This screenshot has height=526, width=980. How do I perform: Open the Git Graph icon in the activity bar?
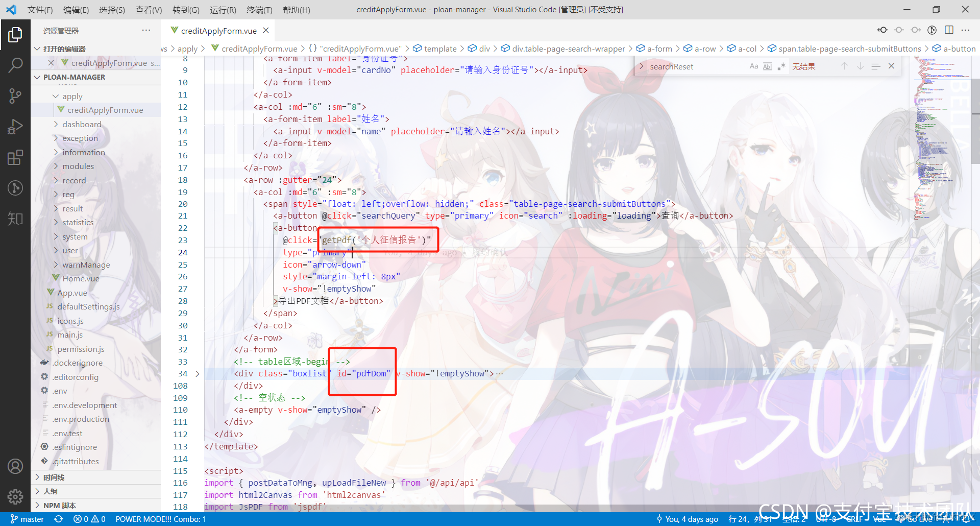coord(15,188)
